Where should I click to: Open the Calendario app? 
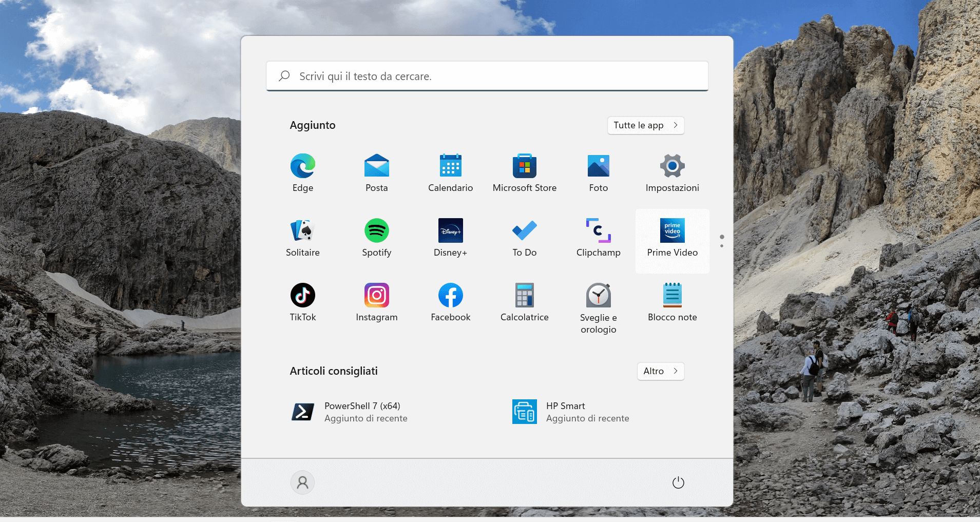[x=451, y=173]
